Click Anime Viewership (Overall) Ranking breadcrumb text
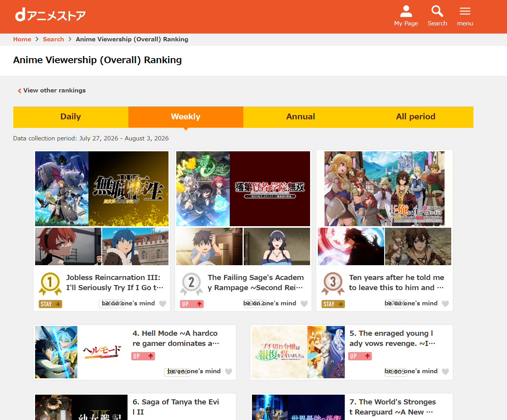Screen dimensions: 507x420 point(132,39)
